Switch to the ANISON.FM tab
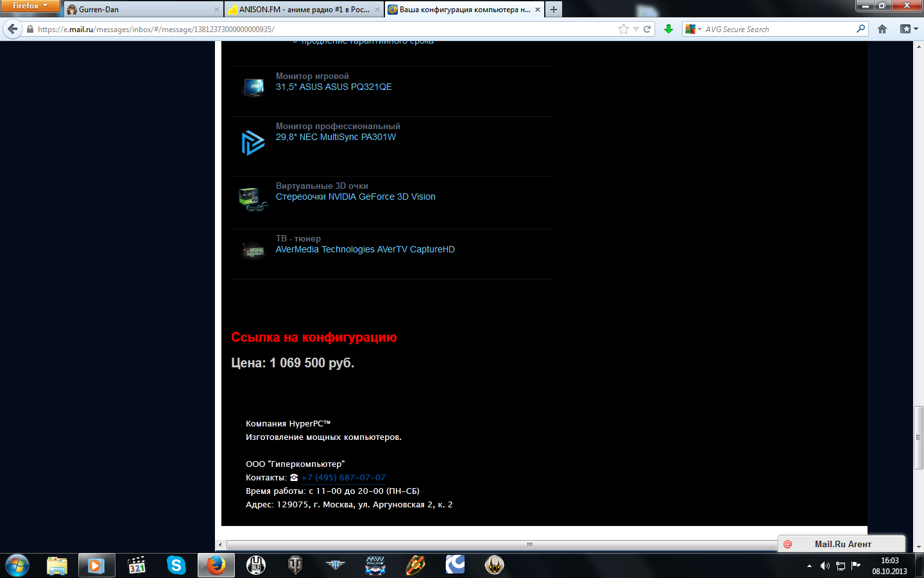 [x=304, y=10]
